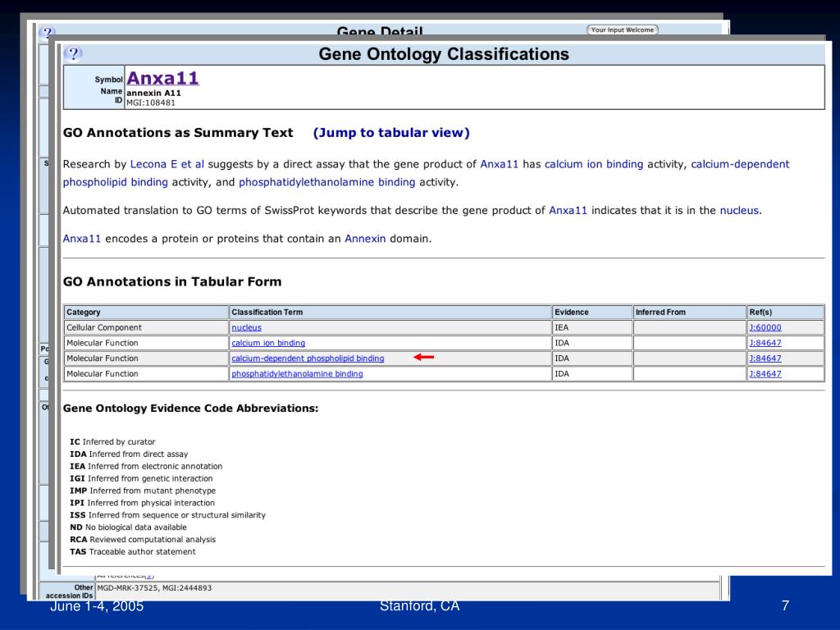The image size is (840, 630).
Task: Click the nucleus link in summary paragraph
Action: click(739, 211)
